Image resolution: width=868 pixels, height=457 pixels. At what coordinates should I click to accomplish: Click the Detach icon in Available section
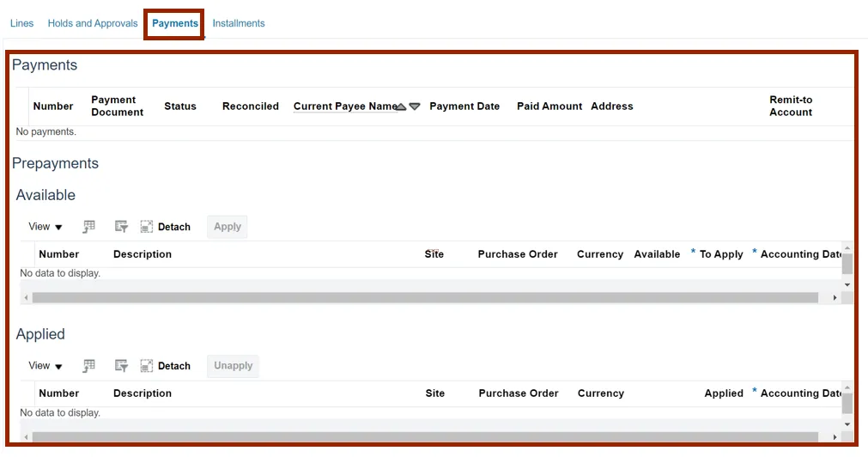pyautogui.click(x=147, y=227)
